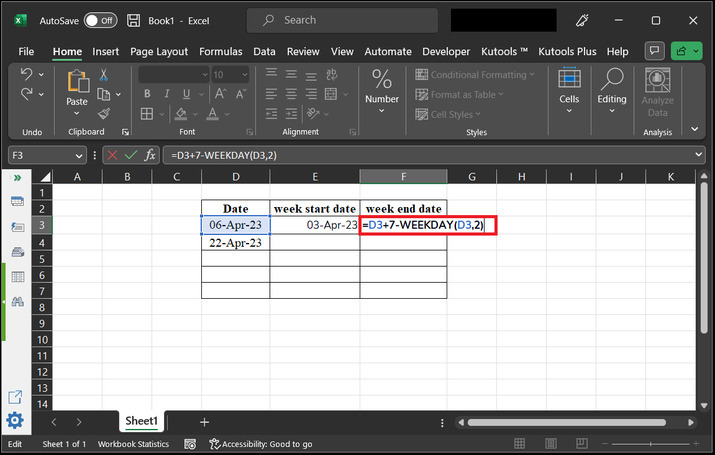Switch to Page Break Preview
This screenshot has width=715, height=455.
pyautogui.click(x=581, y=443)
